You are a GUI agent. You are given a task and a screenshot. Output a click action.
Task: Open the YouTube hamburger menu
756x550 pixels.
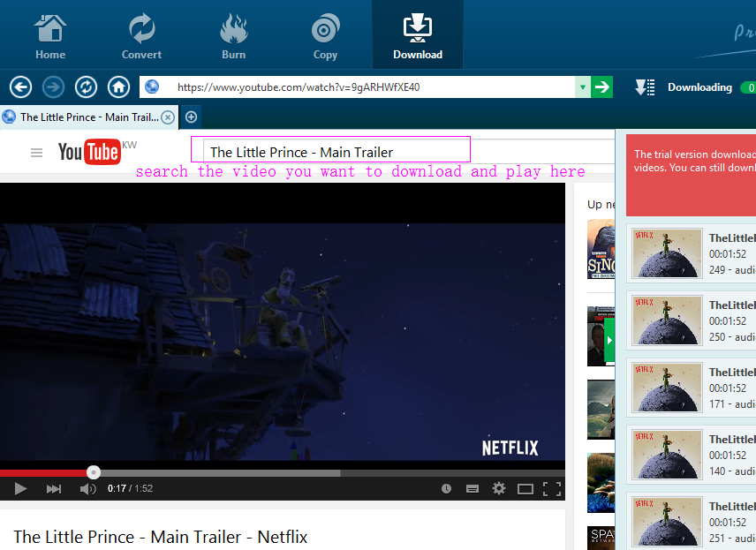(x=36, y=153)
